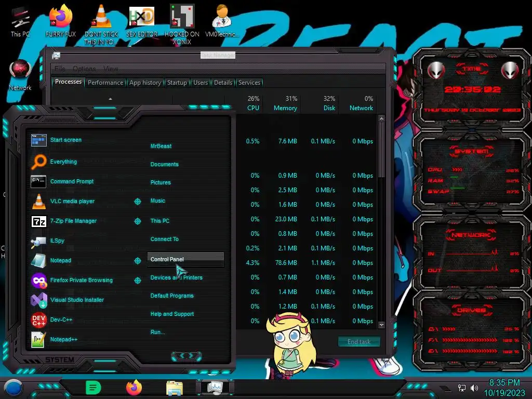532x399 pixels.
Task: Open Firefox from the taskbar
Action: [x=134, y=388]
